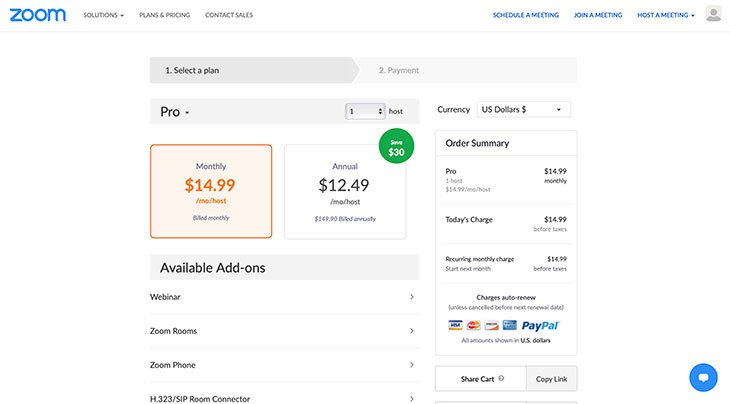Viewport: 730px width, 404px height.
Task: Click the host quantity stepper field
Action: 365,111
